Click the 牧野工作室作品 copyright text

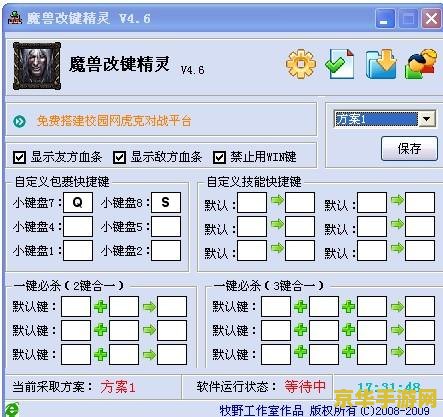tap(261, 410)
